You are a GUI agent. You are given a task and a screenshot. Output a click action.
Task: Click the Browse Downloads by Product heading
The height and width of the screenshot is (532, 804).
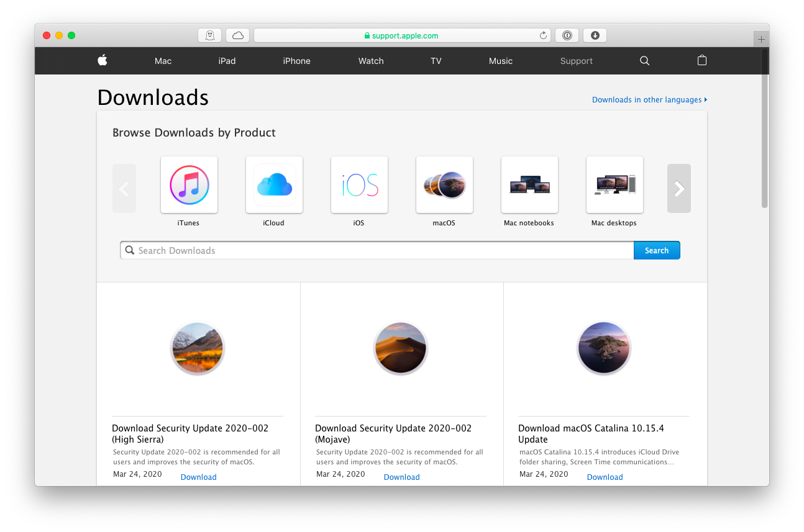click(194, 132)
